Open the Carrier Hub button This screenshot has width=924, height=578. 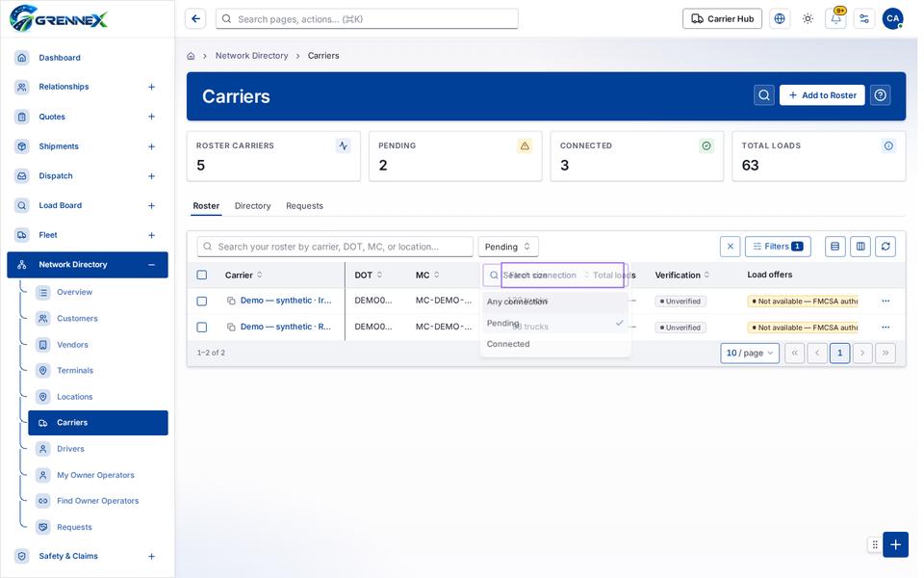pyautogui.click(x=722, y=19)
